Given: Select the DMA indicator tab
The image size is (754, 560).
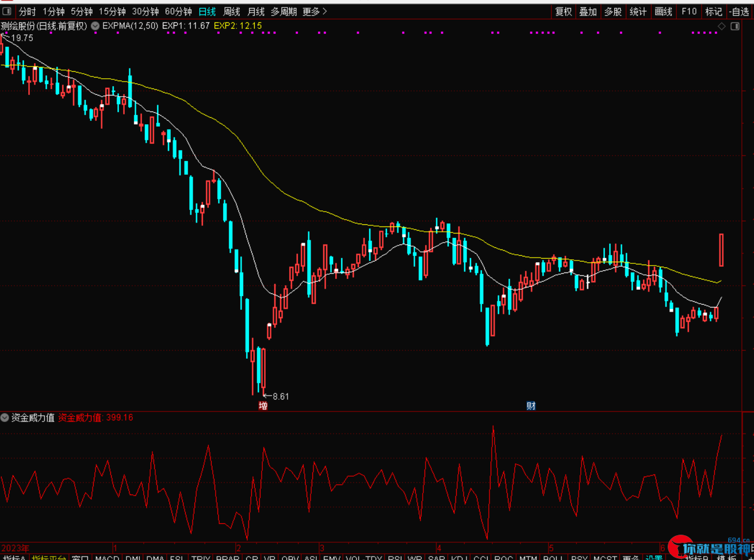Looking at the screenshot, I should 155,558.
